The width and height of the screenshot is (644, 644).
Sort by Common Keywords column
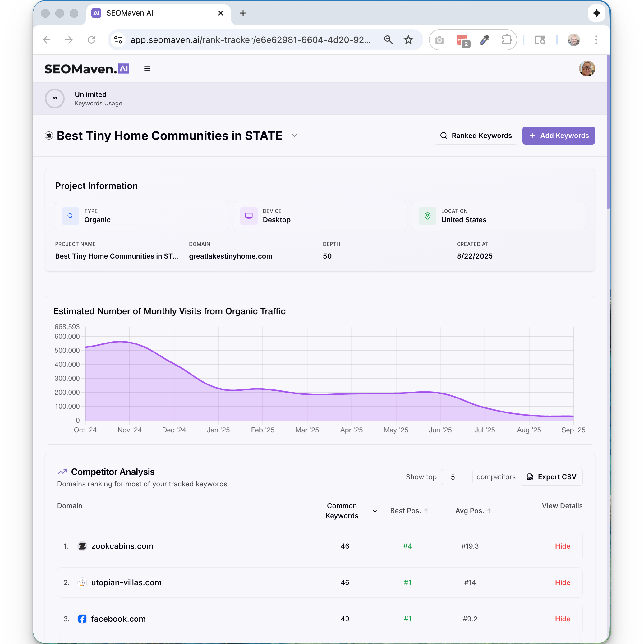click(x=342, y=510)
